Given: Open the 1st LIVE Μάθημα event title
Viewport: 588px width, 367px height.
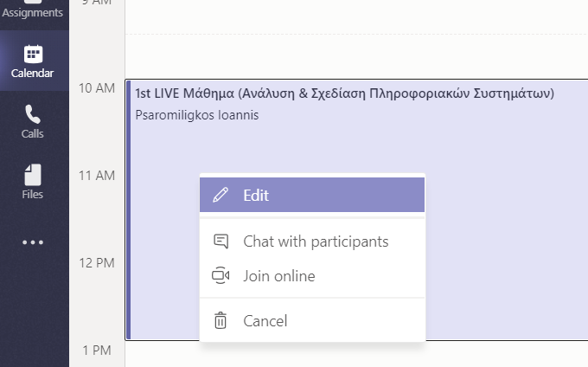Looking at the screenshot, I should pyautogui.click(x=344, y=93).
